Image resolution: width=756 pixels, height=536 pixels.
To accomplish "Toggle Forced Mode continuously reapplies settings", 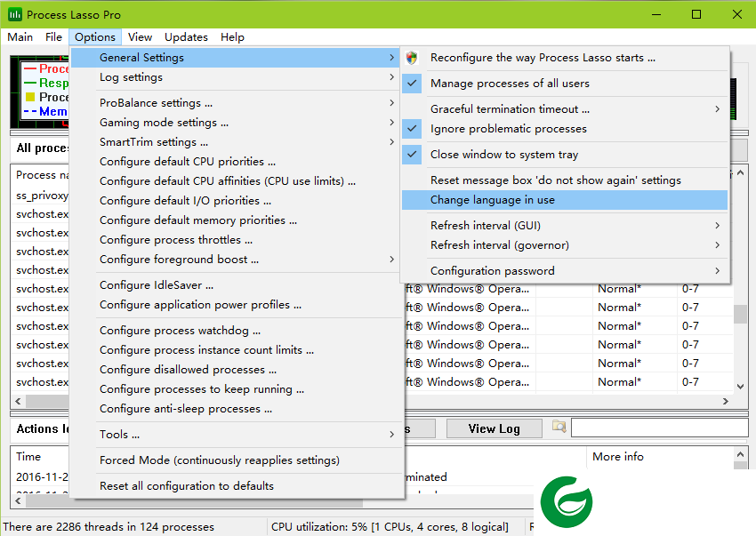I will coord(237,460).
